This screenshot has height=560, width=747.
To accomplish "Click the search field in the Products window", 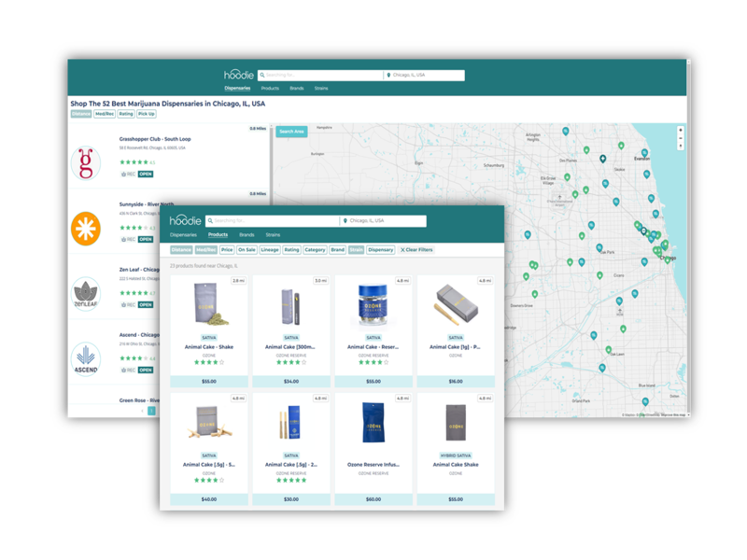I will (x=273, y=221).
